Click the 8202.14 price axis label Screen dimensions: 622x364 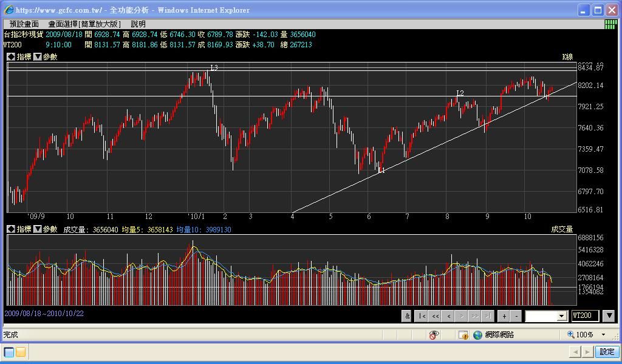point(590,85)
